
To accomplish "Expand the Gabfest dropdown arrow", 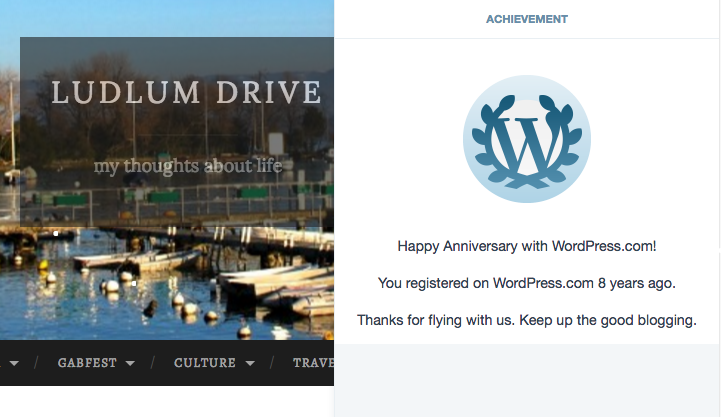I will tap(130, 364).
